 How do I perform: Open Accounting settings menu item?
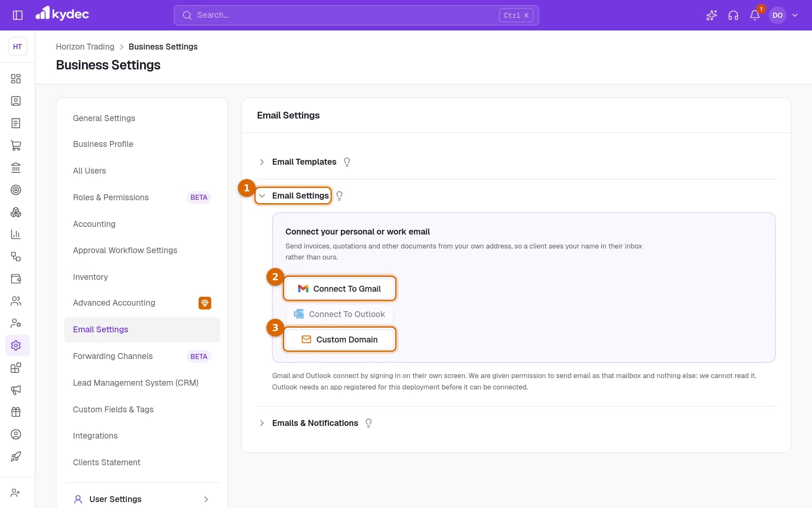142,224
